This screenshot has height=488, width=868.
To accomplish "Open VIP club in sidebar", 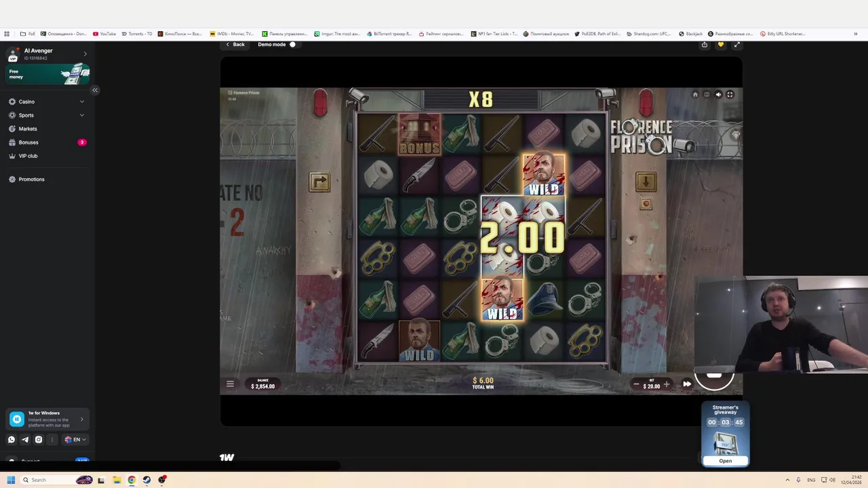I will click(28, 156).
